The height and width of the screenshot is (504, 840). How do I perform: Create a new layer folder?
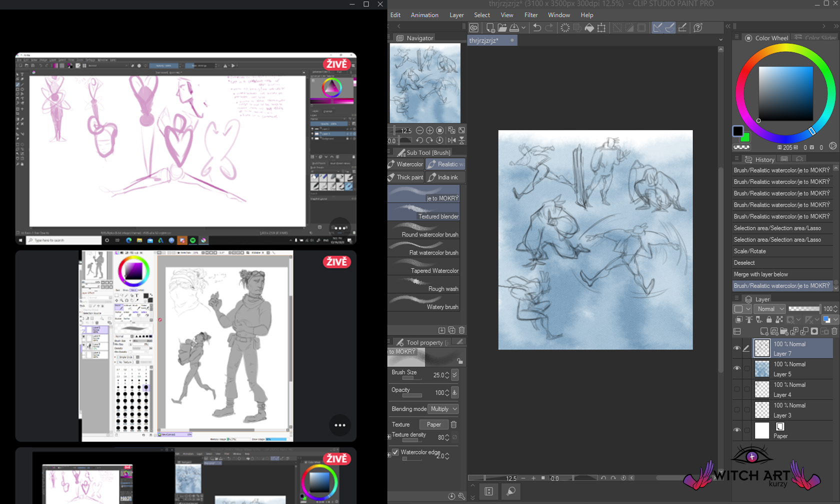784,331
